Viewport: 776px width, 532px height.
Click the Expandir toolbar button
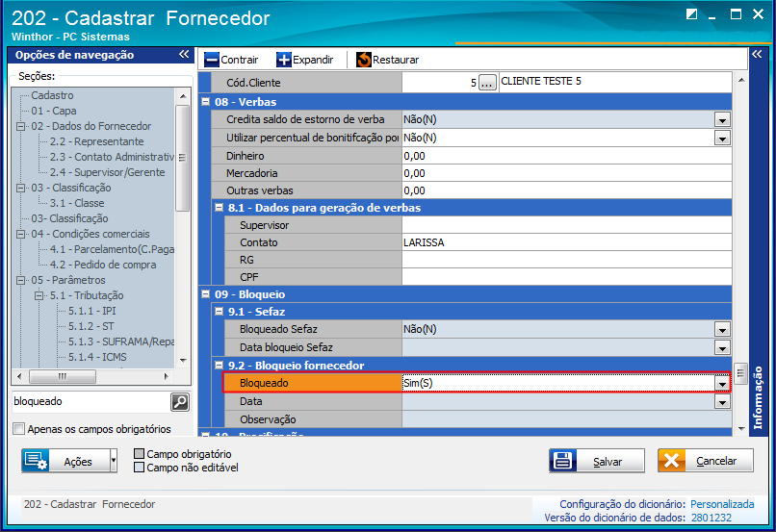[305, 60]
